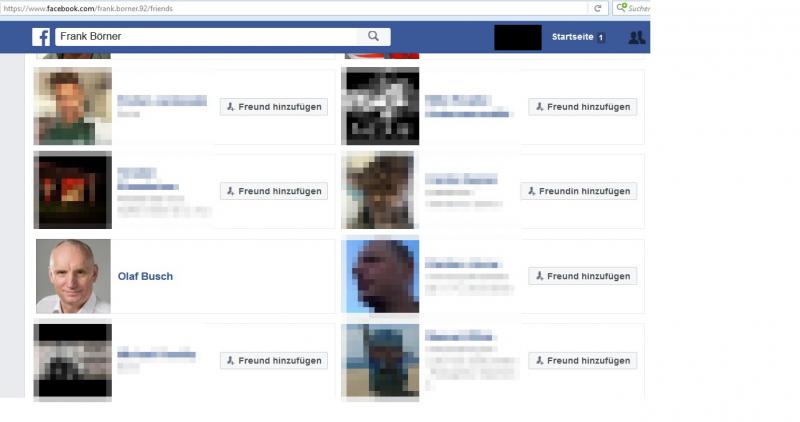Reload the page with browser refresh icon

click(598, 8)
